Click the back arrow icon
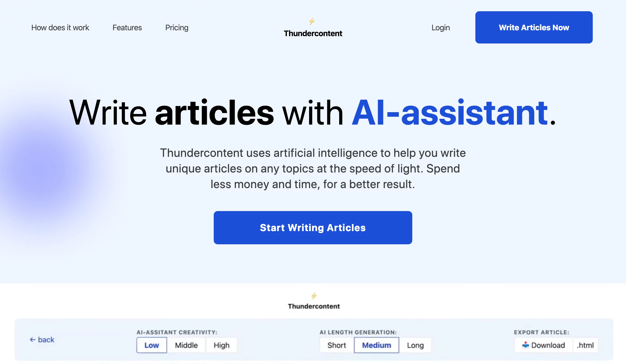The image size is (626, 364). (x=33, y=339)
